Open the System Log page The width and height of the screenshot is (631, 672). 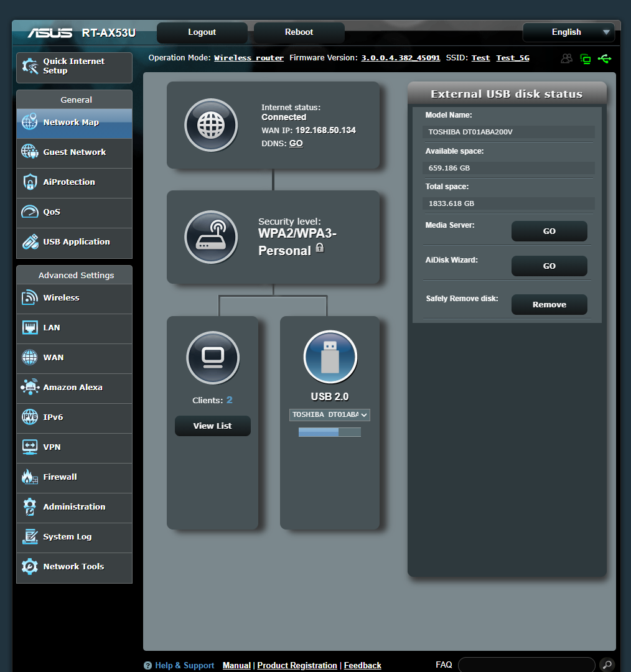(74, 537)
